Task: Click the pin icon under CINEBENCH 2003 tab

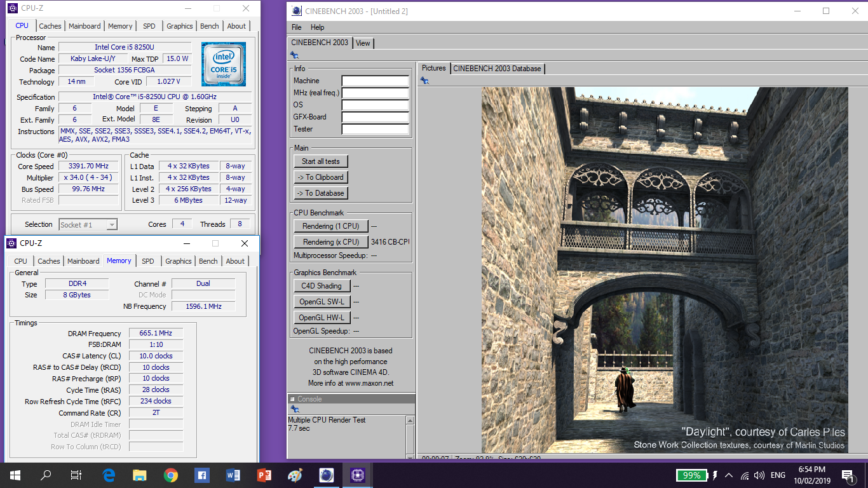Action: tap(294, 55)
